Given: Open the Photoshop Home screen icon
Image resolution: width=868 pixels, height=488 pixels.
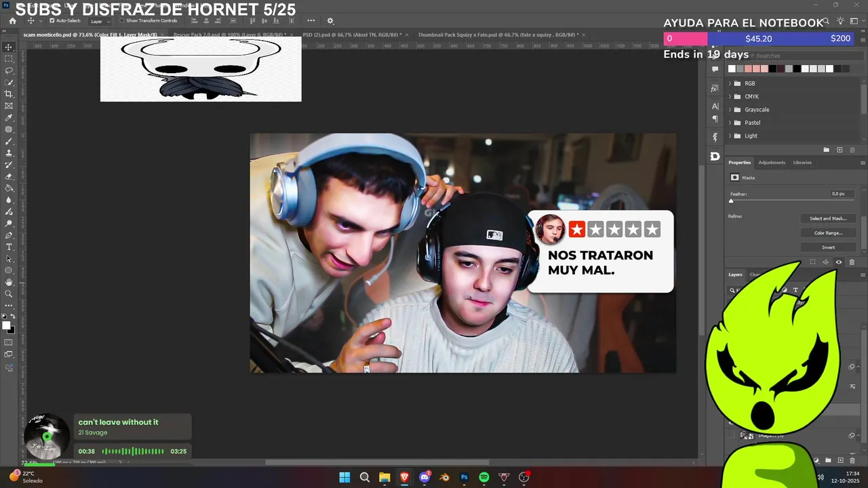Looking at the screenshot, I should pyautogui.click(x=12, y=21).
